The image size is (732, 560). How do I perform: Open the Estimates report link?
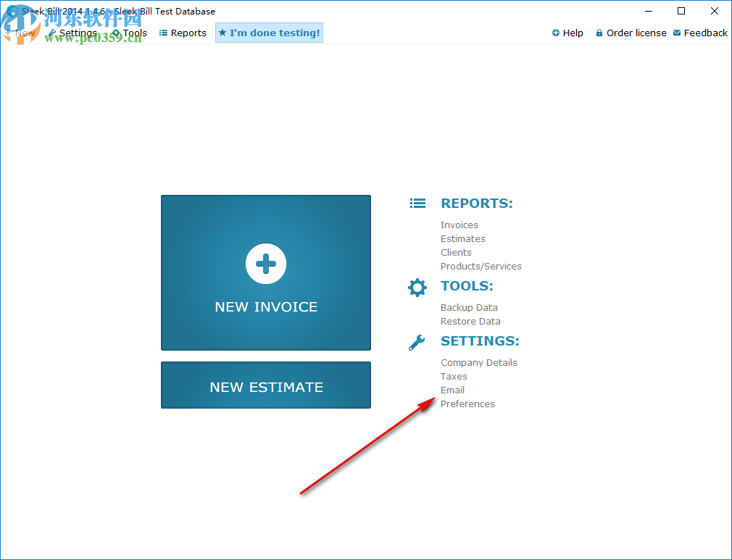coord(462,238)
